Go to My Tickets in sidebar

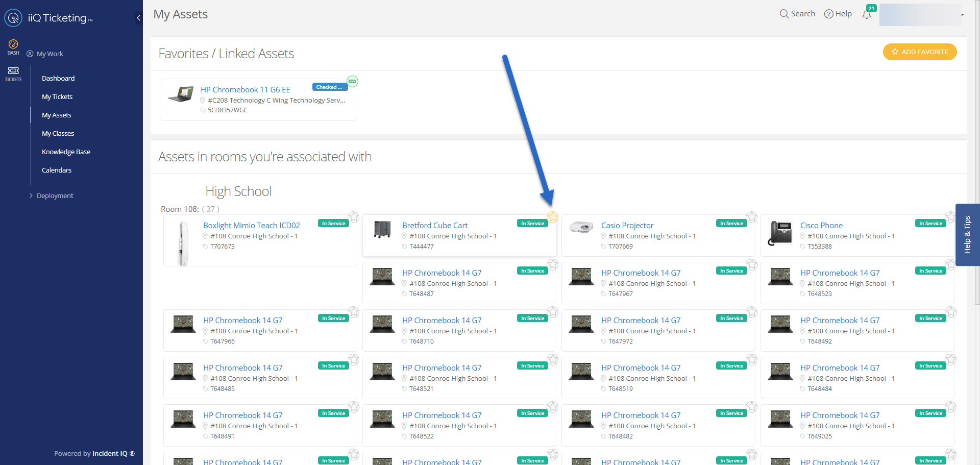point(57,96)
